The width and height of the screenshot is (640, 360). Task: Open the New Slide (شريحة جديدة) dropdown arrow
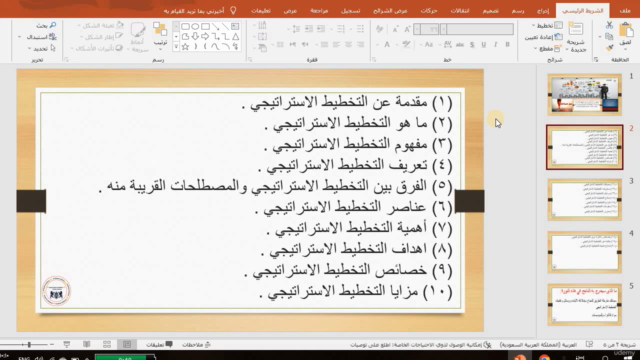click(567, 50)
